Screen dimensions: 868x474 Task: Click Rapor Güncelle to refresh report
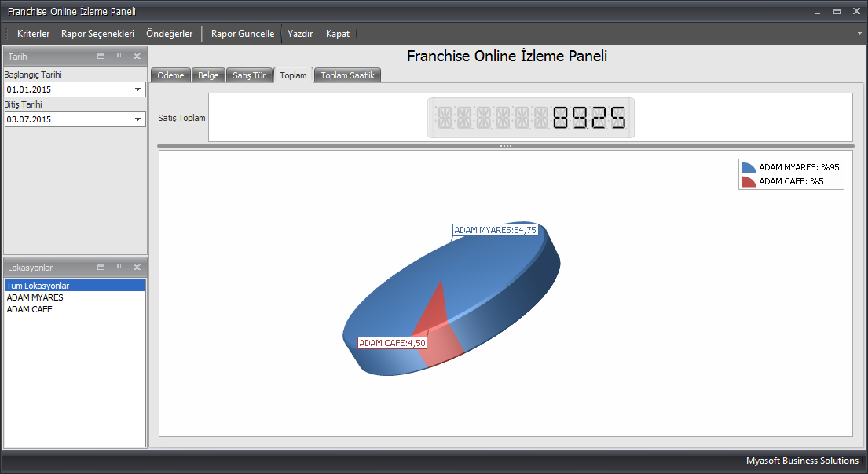[243, 34]
